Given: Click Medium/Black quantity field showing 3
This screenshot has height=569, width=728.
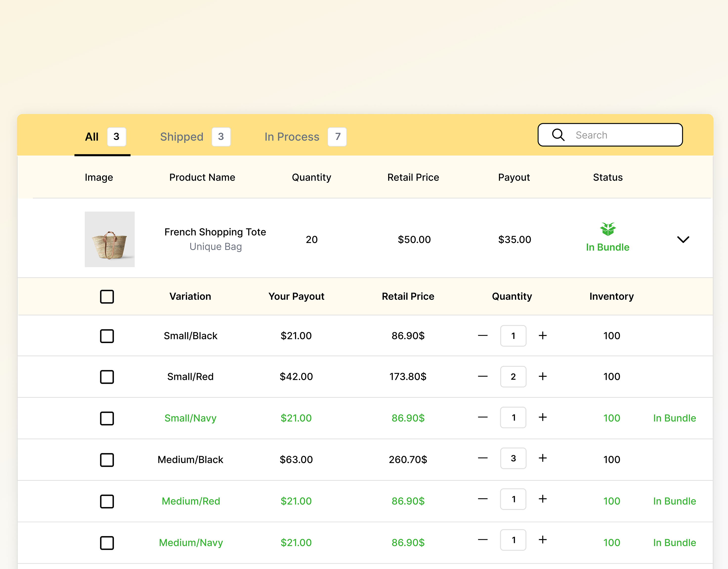Looking at the screenshot, I should click(513, 458).
